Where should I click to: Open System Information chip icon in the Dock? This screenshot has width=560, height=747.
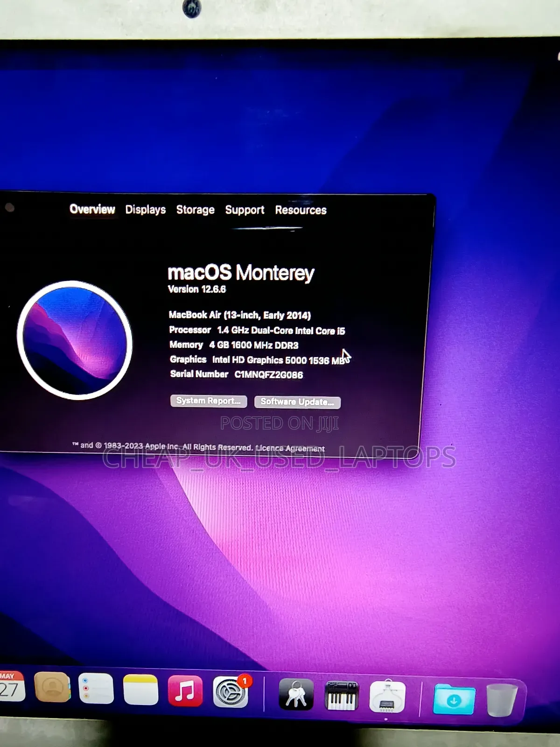(387, 697)
